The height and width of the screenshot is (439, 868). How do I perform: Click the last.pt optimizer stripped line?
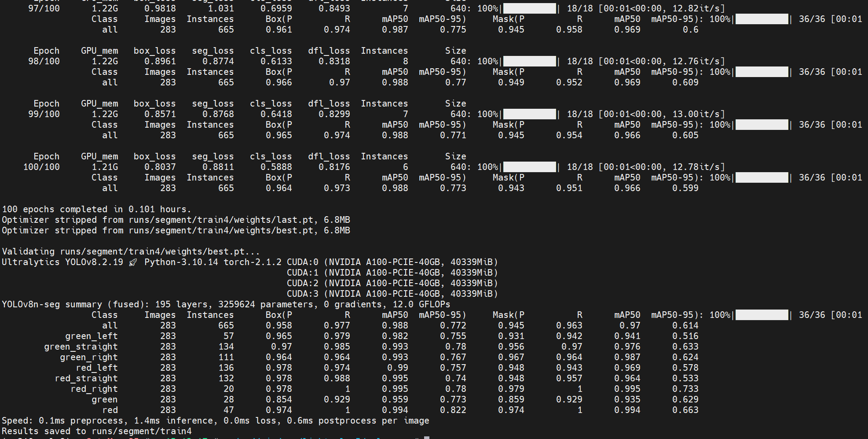pos(176,220)
